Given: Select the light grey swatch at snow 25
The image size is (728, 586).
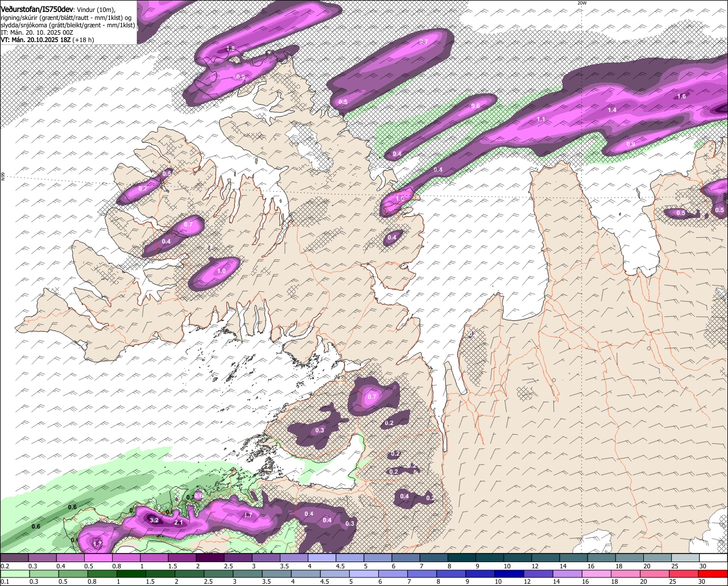Looking at the screenshot, I should 685,558.
